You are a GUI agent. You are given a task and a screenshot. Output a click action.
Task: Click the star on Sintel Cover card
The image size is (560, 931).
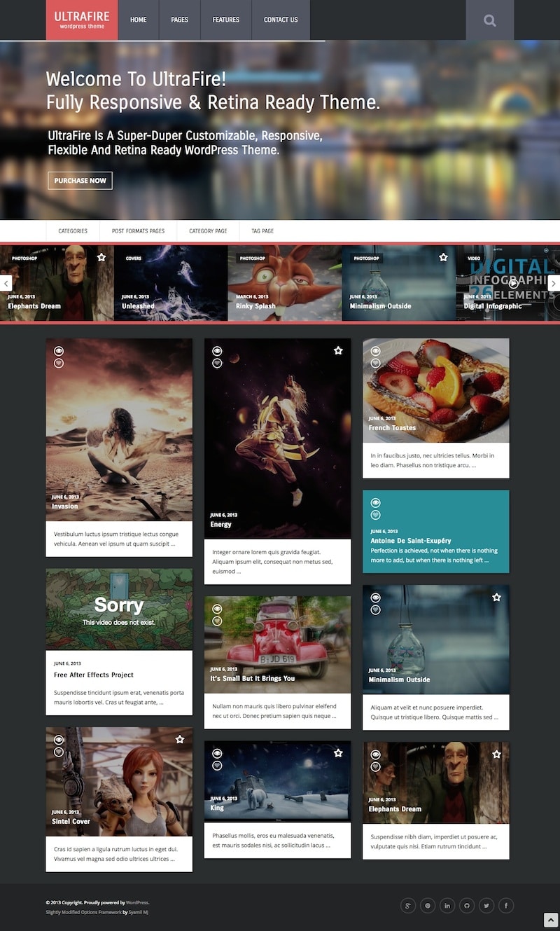pos(180,740)
